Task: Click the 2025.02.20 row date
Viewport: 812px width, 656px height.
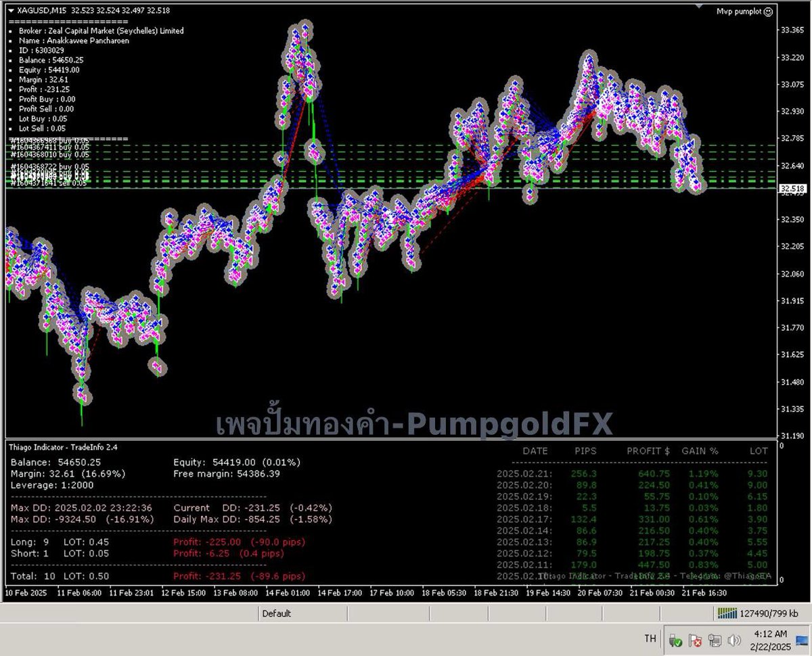Action: (524, 485)
